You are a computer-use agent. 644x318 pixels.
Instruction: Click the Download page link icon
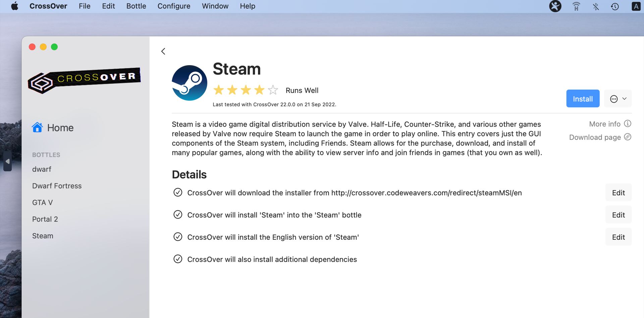pos(628,137)
